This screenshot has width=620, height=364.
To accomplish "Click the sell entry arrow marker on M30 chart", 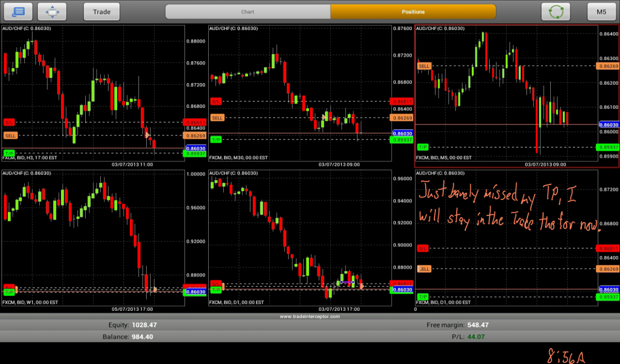I will click(324, 118).
